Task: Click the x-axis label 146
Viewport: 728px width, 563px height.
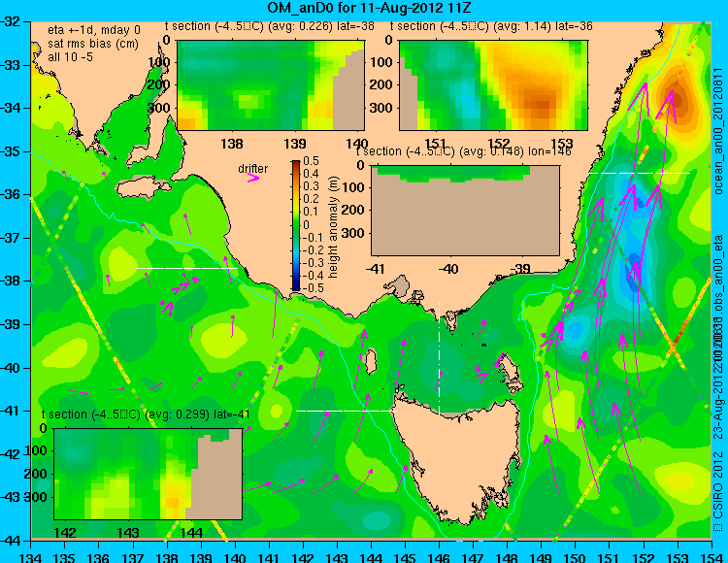Action: click(x=439, y=557)
